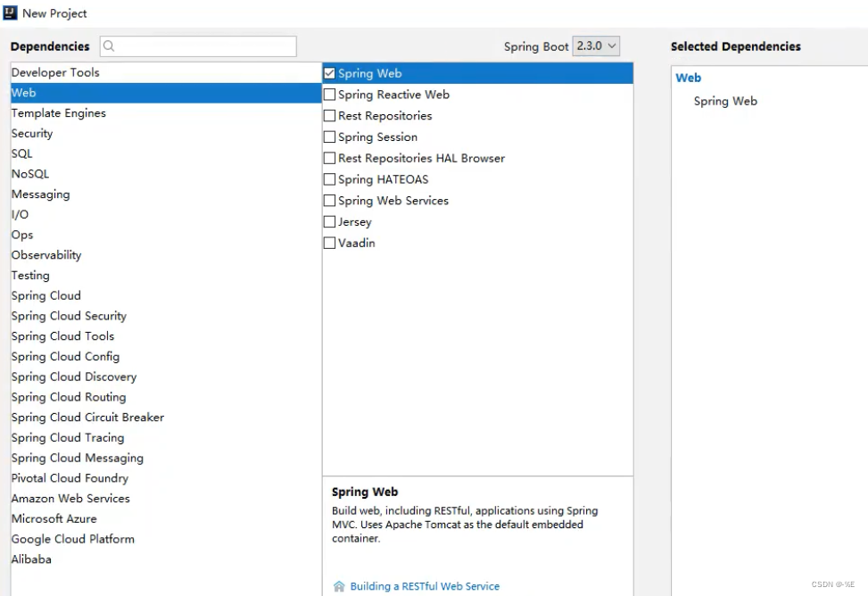Tick the Spring Web Services checkbox
The image size is (868, 596).
pos(329,201)
